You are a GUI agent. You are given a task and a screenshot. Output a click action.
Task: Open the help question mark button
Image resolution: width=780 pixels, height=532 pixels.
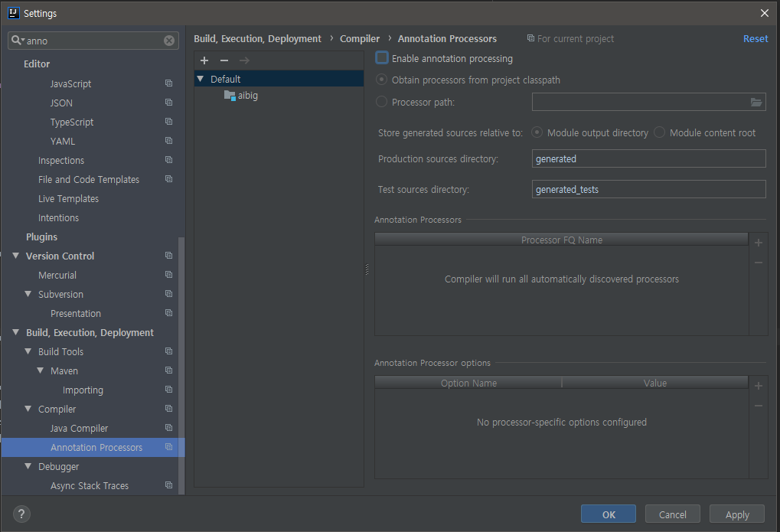coord(21,514)
